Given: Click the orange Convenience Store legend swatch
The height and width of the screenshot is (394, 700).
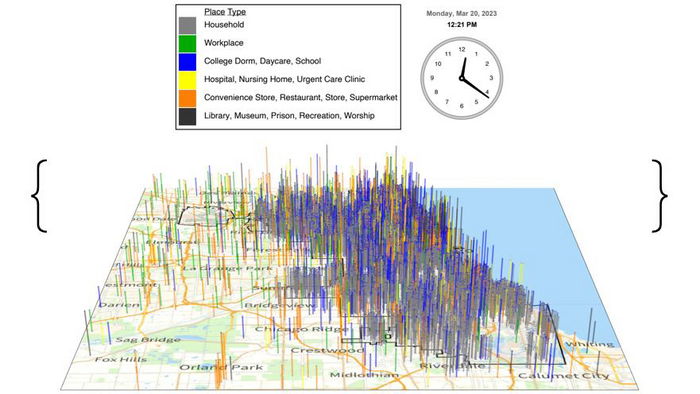Looking at the screenshot, I should click(187, 98).
